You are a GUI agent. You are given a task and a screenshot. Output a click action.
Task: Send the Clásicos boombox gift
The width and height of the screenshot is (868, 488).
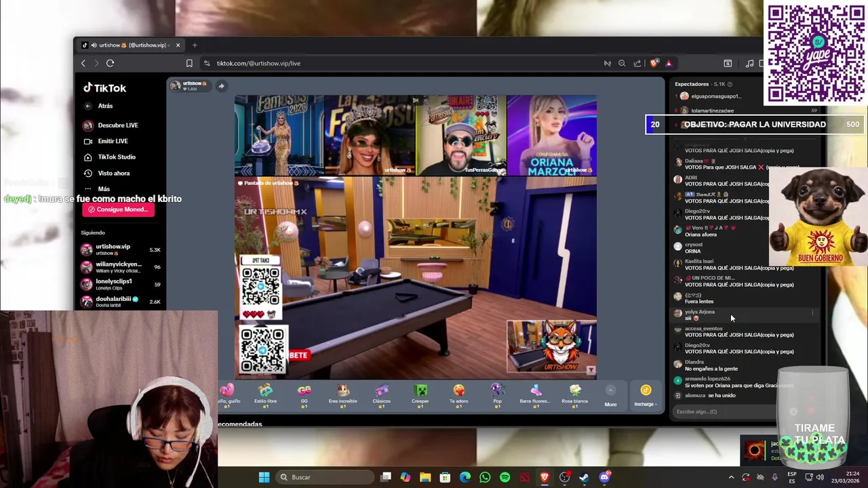click(381, 394)
